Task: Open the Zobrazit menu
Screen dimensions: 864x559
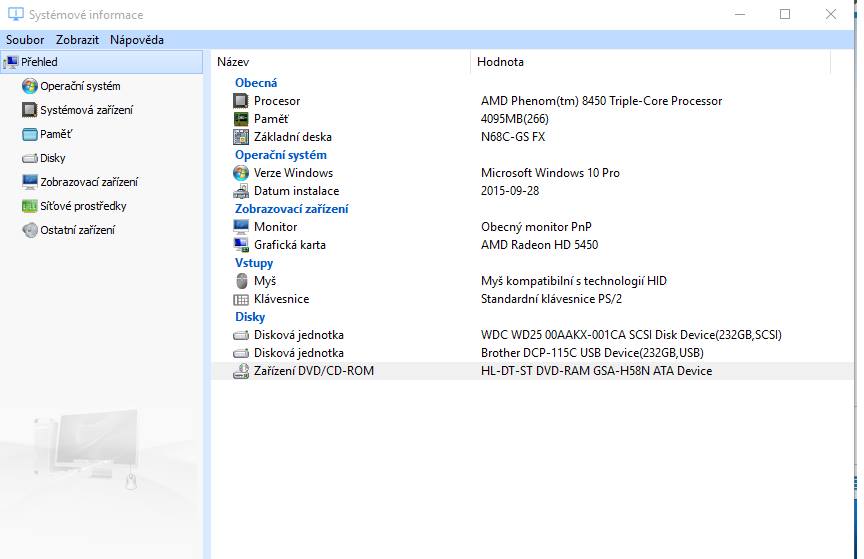Action: pos(77,40)
